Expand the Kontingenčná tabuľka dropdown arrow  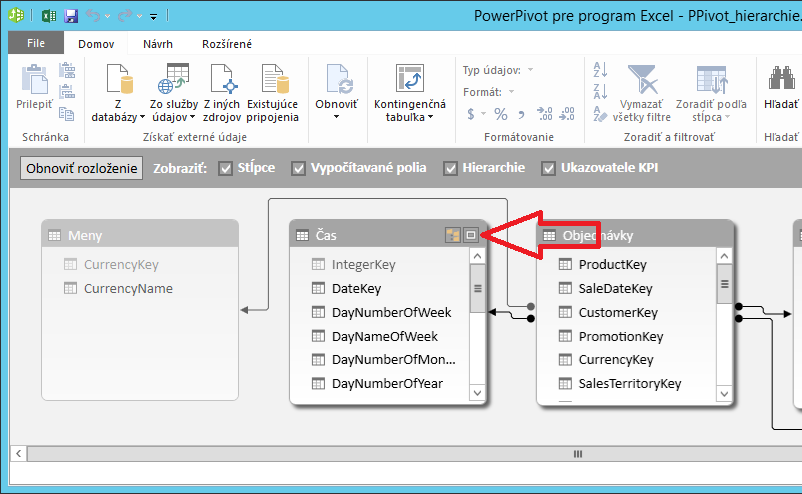tap(431, 117)
